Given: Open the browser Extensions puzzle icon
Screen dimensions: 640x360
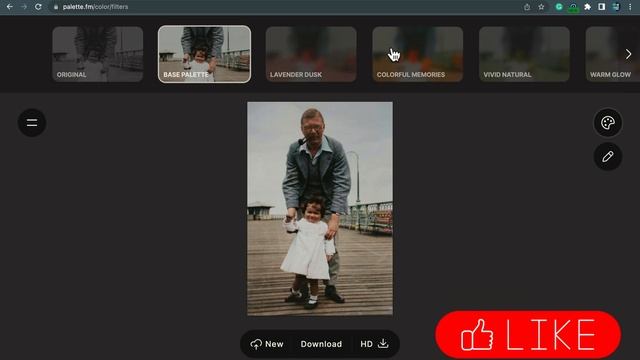Looking at the screenshot, I should tap(587, 7).
